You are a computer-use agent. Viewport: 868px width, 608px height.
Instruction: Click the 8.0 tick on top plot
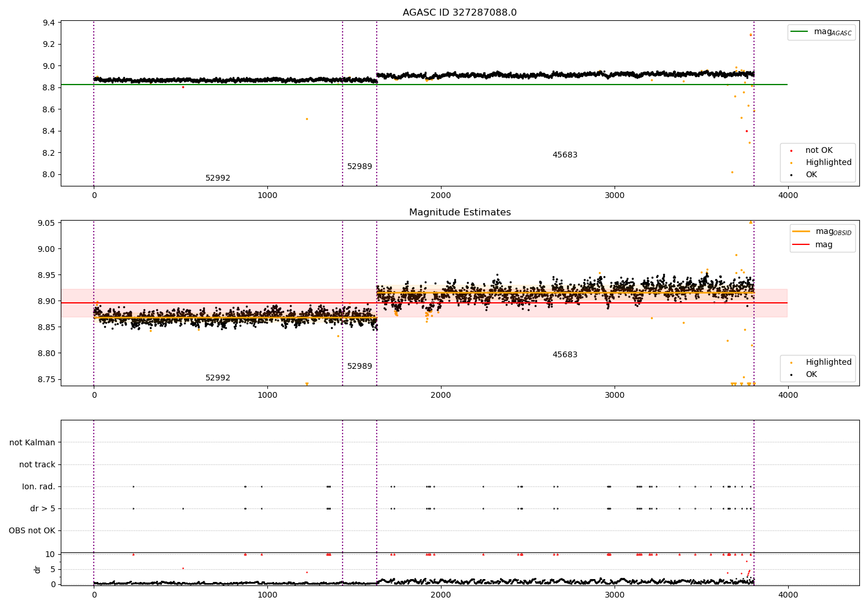49,175
